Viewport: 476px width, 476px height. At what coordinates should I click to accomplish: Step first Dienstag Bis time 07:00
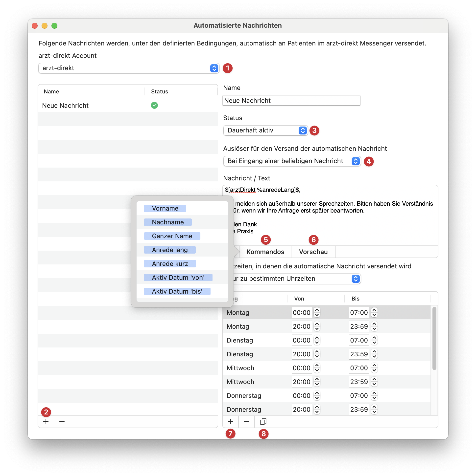[x=374, y=340]
